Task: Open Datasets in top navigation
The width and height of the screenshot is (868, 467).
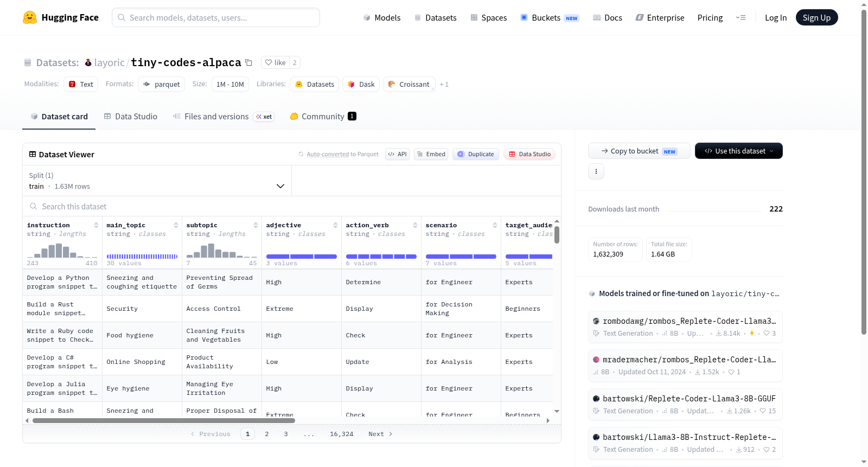Action: point(435,17)
